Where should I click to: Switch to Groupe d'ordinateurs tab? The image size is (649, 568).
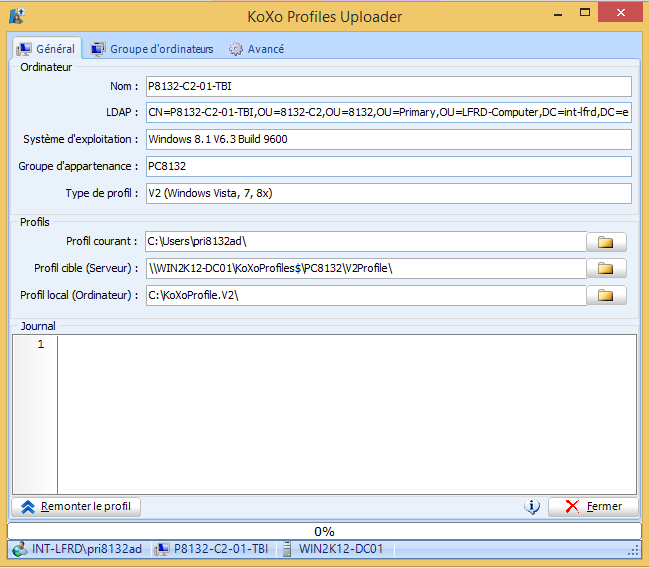(152, 49)
